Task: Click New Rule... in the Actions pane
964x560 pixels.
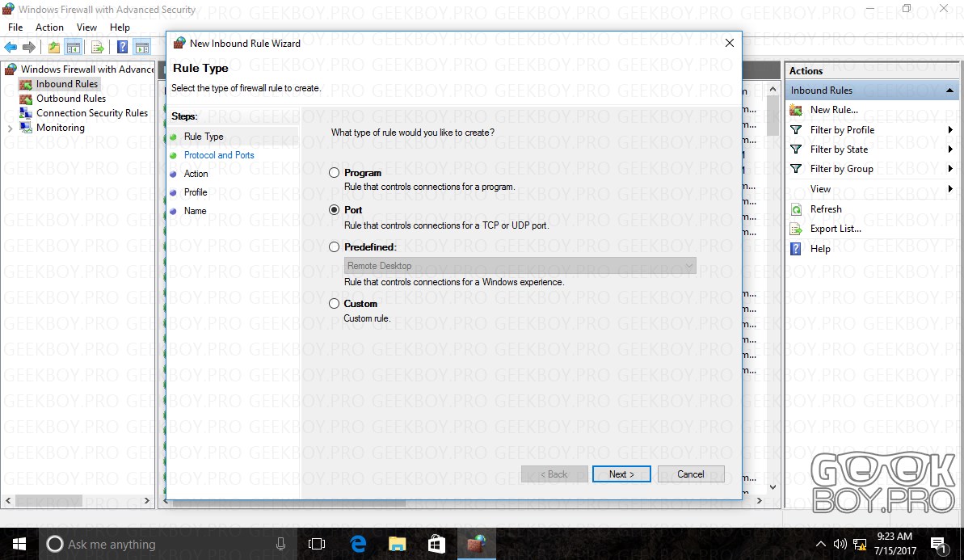Action: [x=834, y=110]
